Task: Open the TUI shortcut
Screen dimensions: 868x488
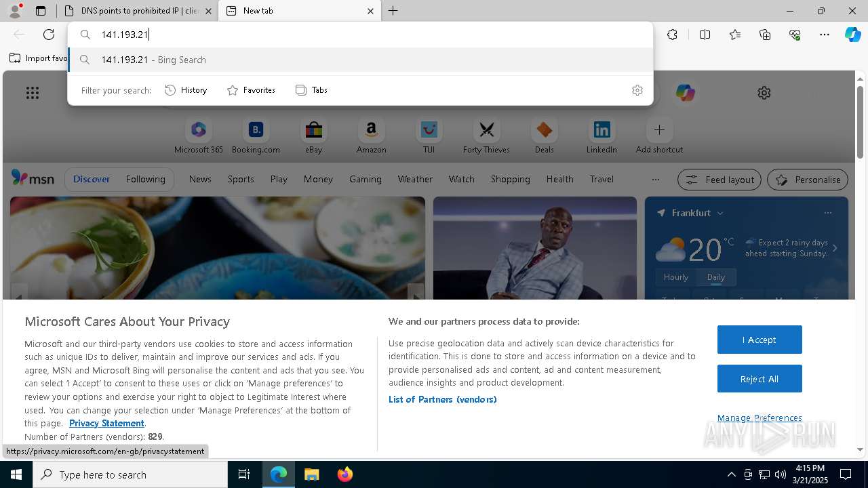Action: tap(429, 136)
